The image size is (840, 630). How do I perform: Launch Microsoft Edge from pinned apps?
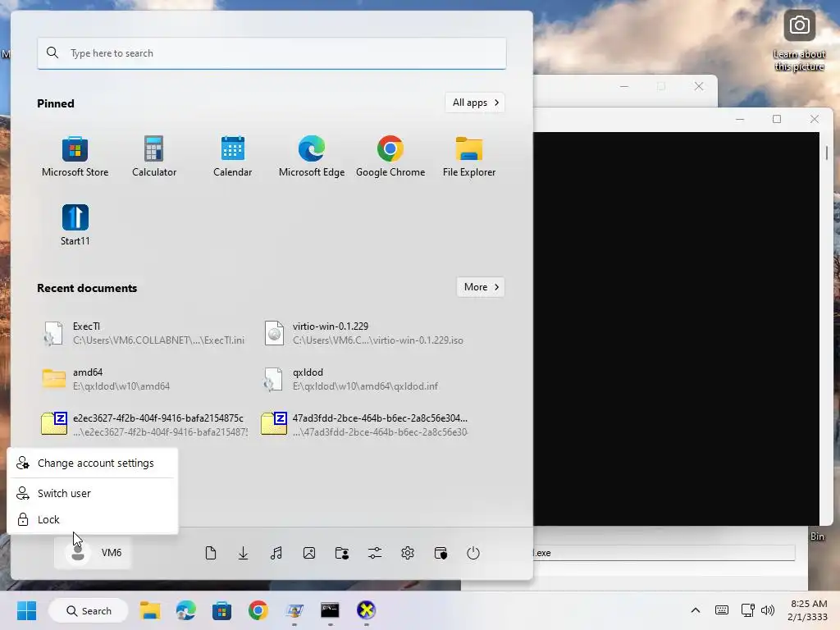click(311, 157)
